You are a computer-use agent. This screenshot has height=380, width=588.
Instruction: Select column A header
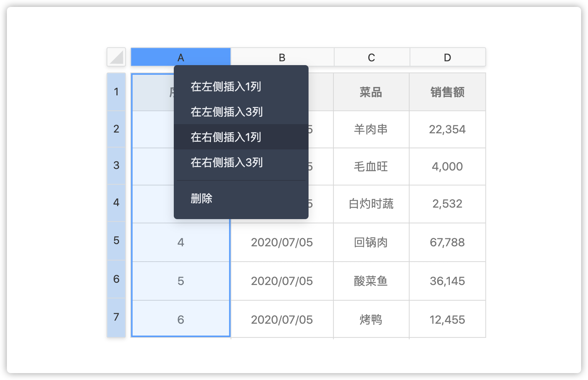click(x=181, y=57)
